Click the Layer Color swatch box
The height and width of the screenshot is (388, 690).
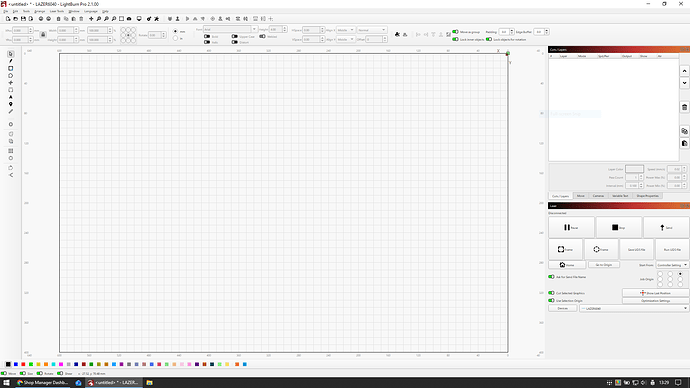pyautogui.click(x=634, y=169)
